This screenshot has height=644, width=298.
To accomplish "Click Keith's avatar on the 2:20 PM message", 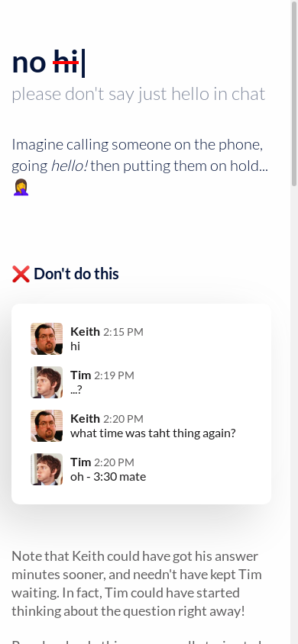I will pos(47,426).
